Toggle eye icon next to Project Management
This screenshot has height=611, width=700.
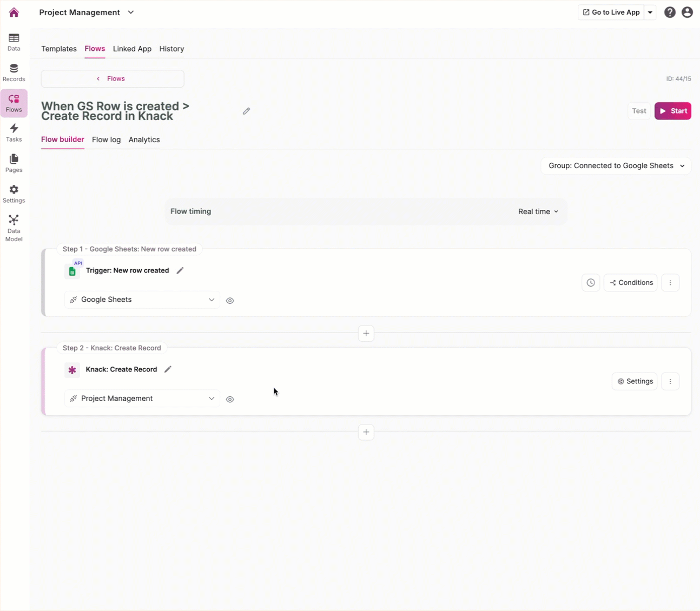coord(230,400)
